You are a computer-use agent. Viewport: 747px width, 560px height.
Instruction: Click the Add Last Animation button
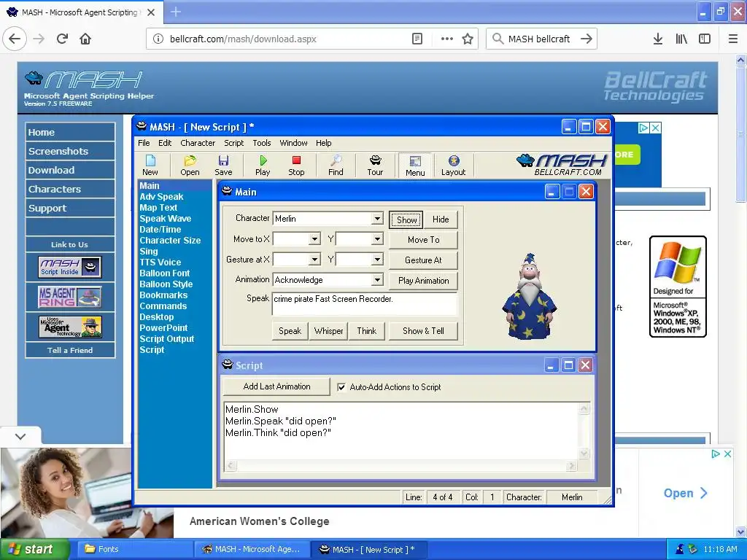point(276,386)
